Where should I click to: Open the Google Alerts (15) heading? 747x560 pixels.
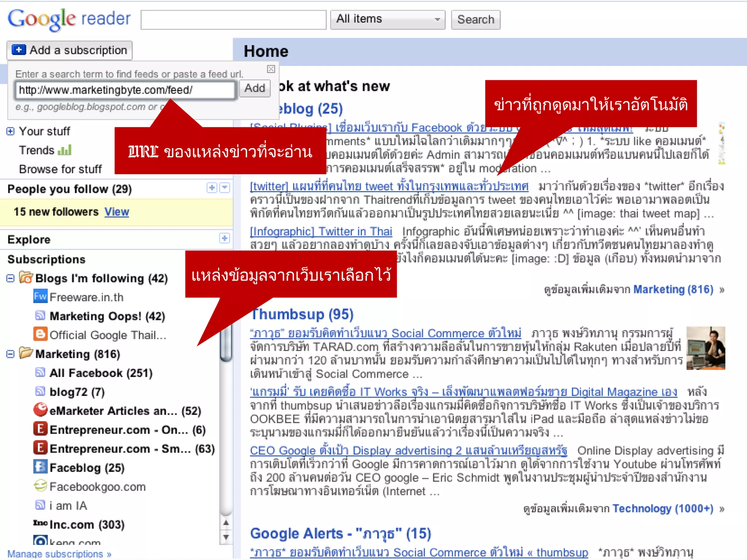click(x=341, y=534)
